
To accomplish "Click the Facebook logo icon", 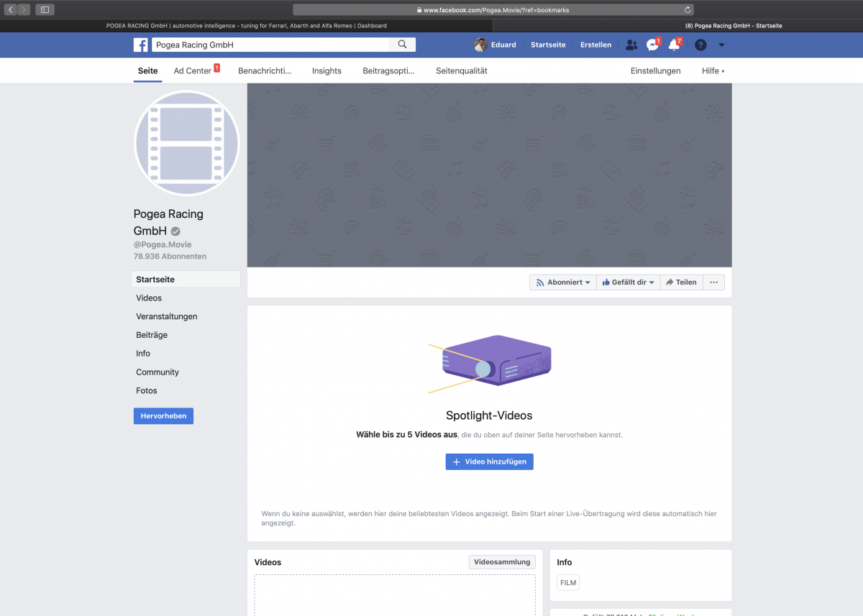I will point(141,45).
